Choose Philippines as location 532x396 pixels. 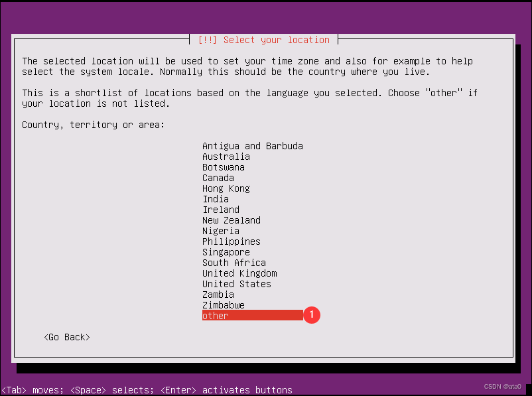232,241
